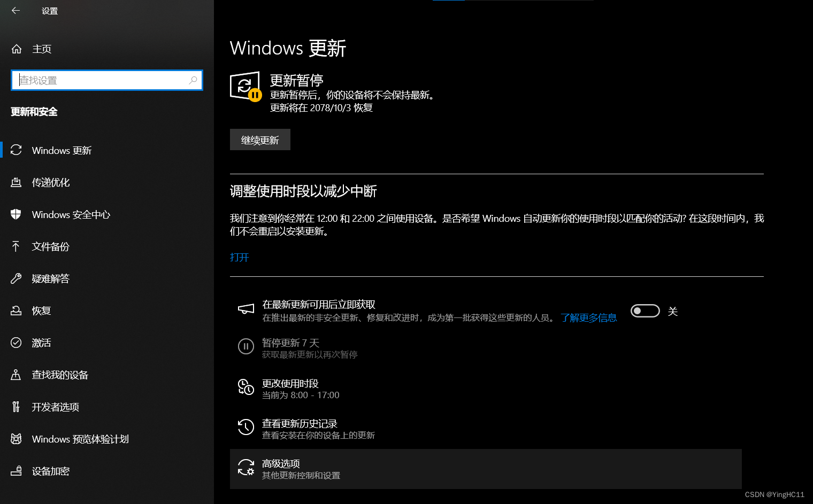Click the 其他更新控制和设置 subtitle
Image resolution: width=813 pixels, height=504 pixels.
[301, 476]
